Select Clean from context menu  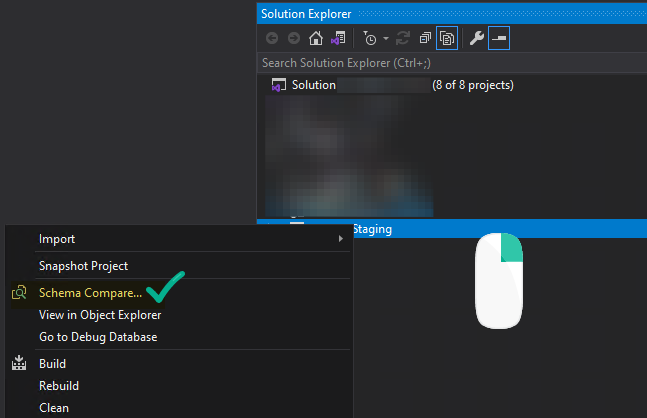click(x=179, y=408)
